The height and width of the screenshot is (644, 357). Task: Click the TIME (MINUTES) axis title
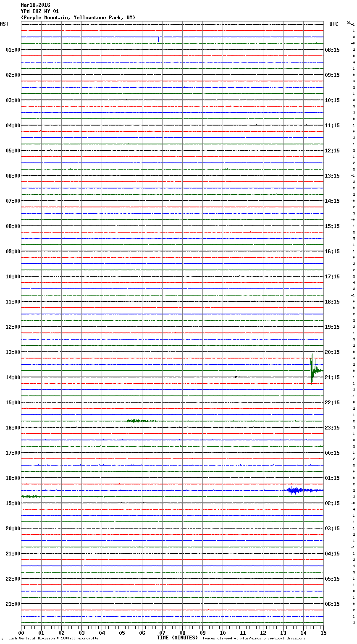(177, 638)
